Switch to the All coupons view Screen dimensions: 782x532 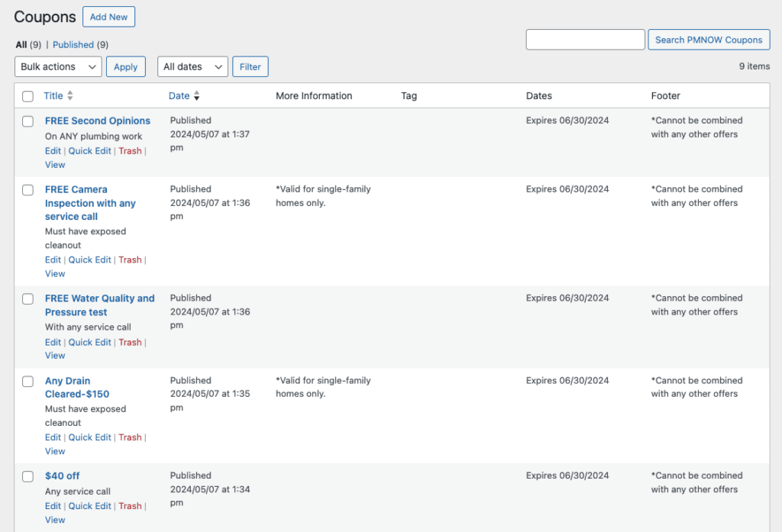pos(21,45)
